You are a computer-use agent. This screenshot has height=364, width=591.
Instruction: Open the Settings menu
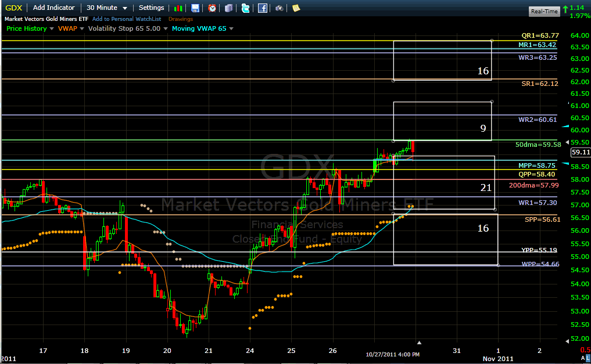(151, 8)
